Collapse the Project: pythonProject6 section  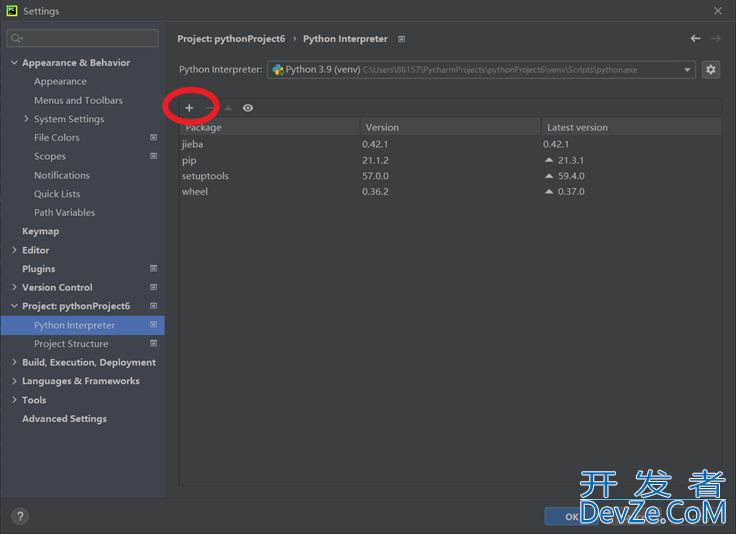14,306
